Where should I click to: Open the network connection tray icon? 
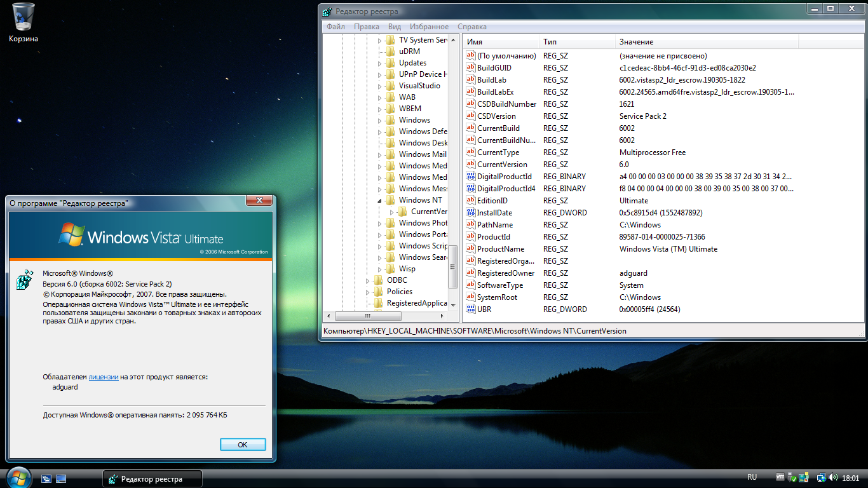click(821, 477)
